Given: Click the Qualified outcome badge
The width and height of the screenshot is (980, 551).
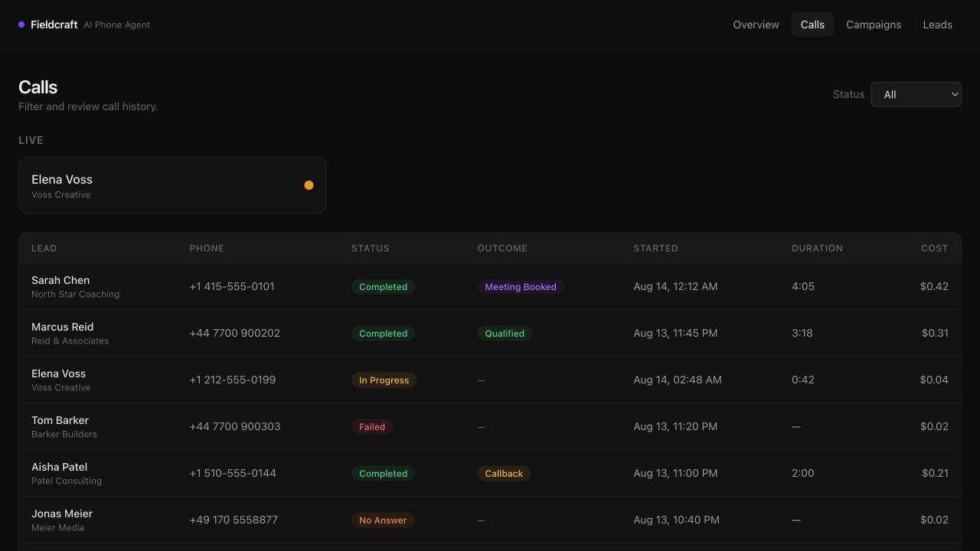Looking at the screenshot, I should click(505, 334).
